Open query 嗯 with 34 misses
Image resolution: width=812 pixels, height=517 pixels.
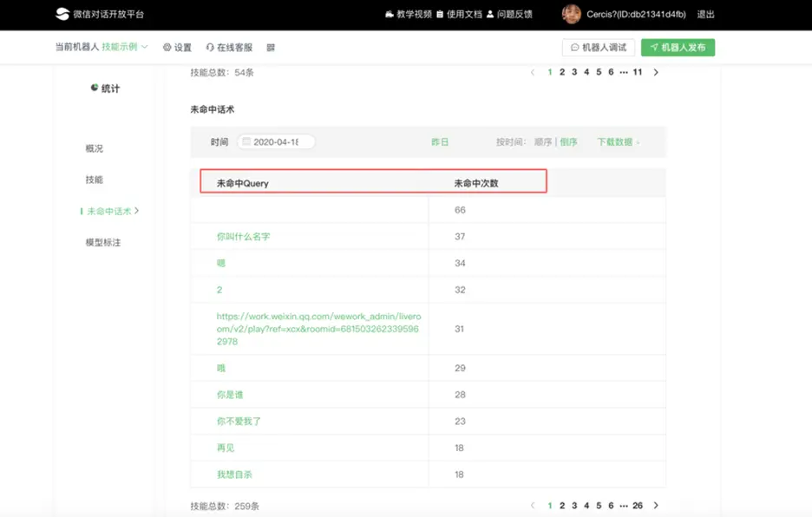coord(221,263)
